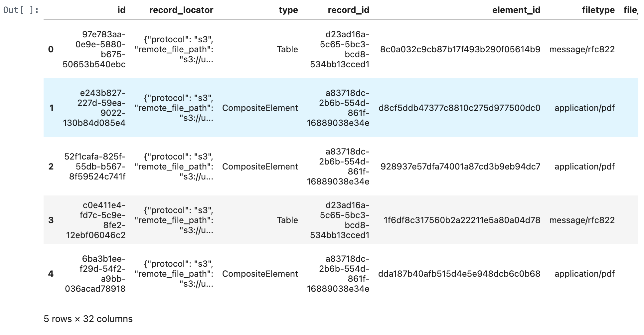Select row index 0
Image resolution: width=644 pixels, height=335 pixels.
51,49
